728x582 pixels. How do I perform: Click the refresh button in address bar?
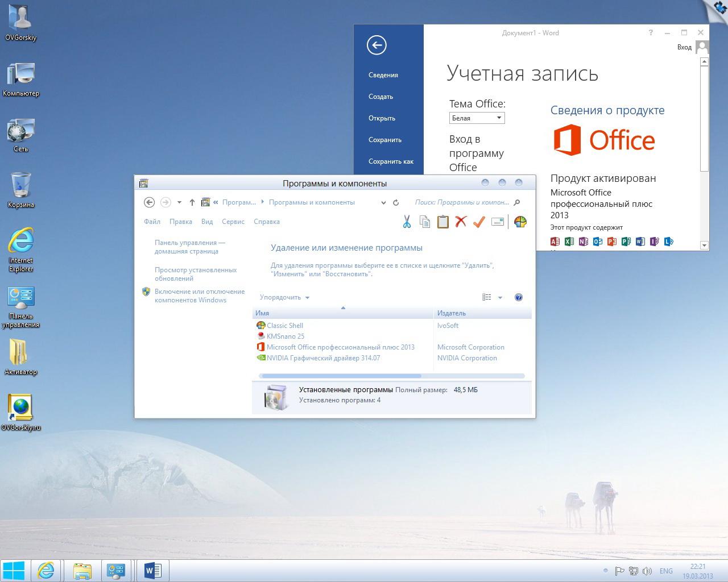point(396,202)
